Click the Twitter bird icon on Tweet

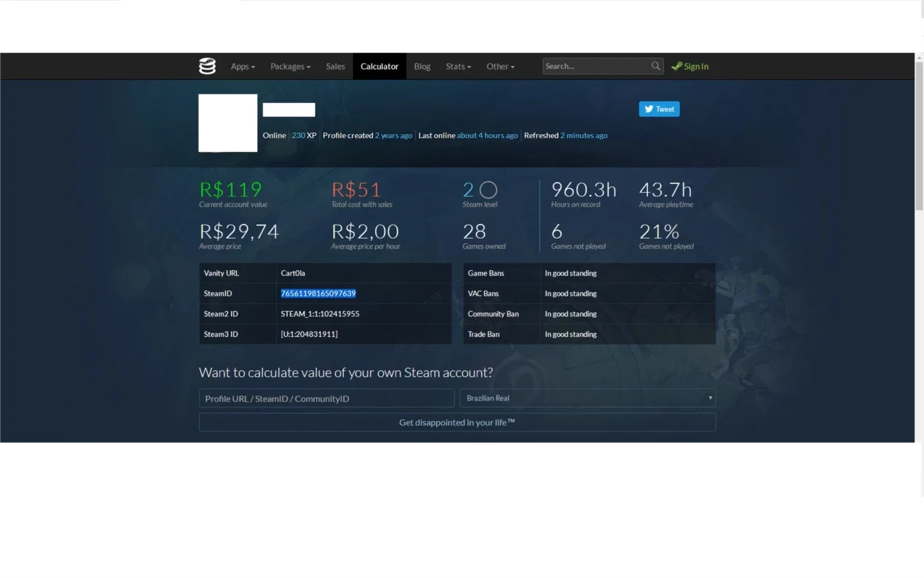(649, 109)
